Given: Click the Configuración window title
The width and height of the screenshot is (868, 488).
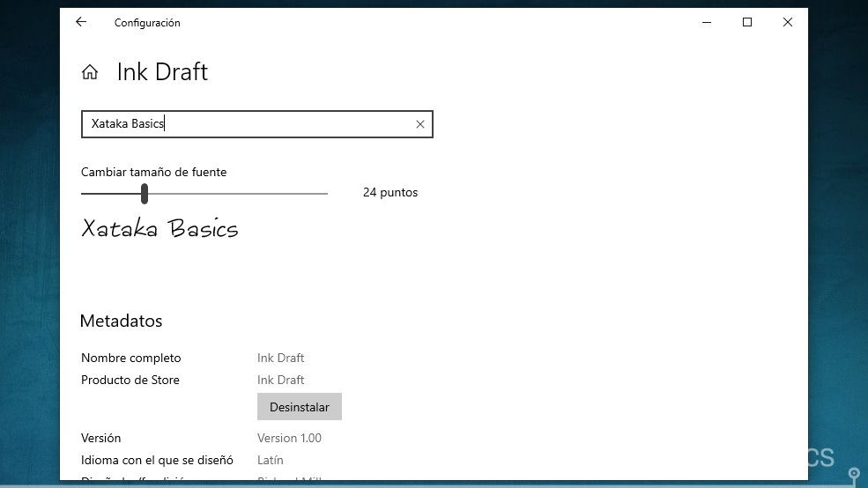Looking at the screenshot, I should coord(147,23).
